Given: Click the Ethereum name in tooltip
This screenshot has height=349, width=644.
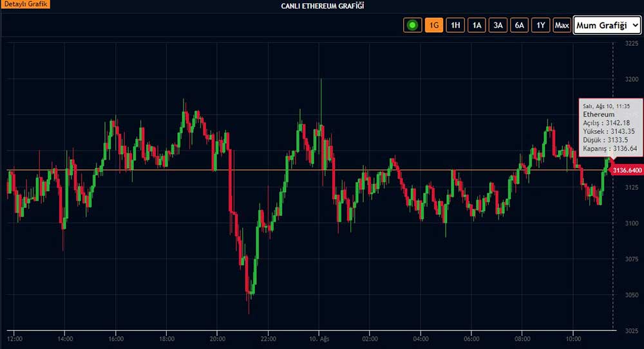Looking at the screenshot, I should pyautogui.click(x=599, y=114).
